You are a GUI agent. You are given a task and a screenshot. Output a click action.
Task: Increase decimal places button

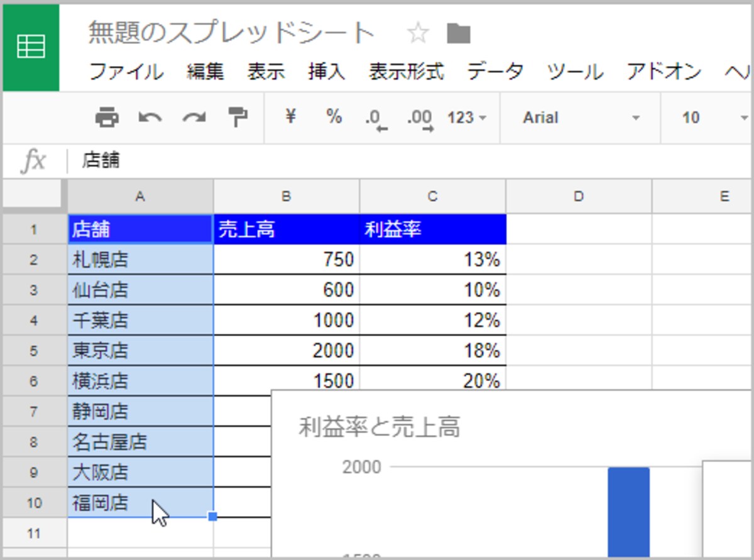[x=420, y=119]
